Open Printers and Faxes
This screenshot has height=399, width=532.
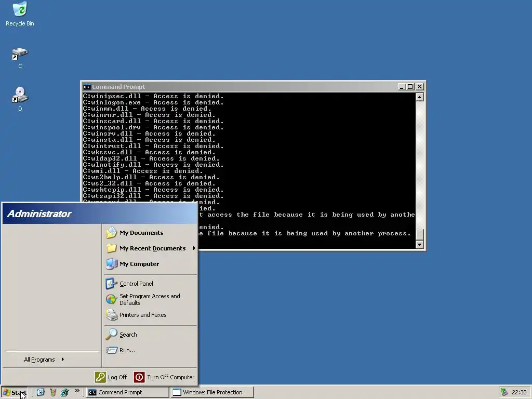click(150, 315)
